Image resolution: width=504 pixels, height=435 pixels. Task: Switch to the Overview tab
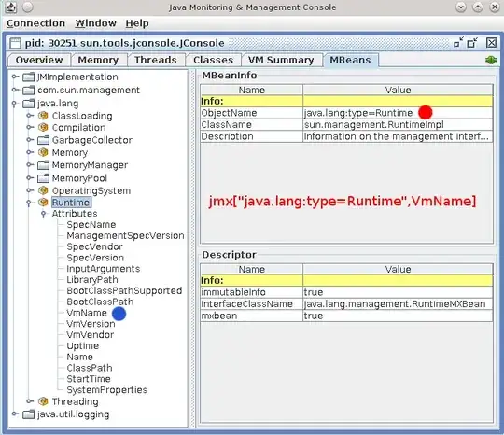39,60
